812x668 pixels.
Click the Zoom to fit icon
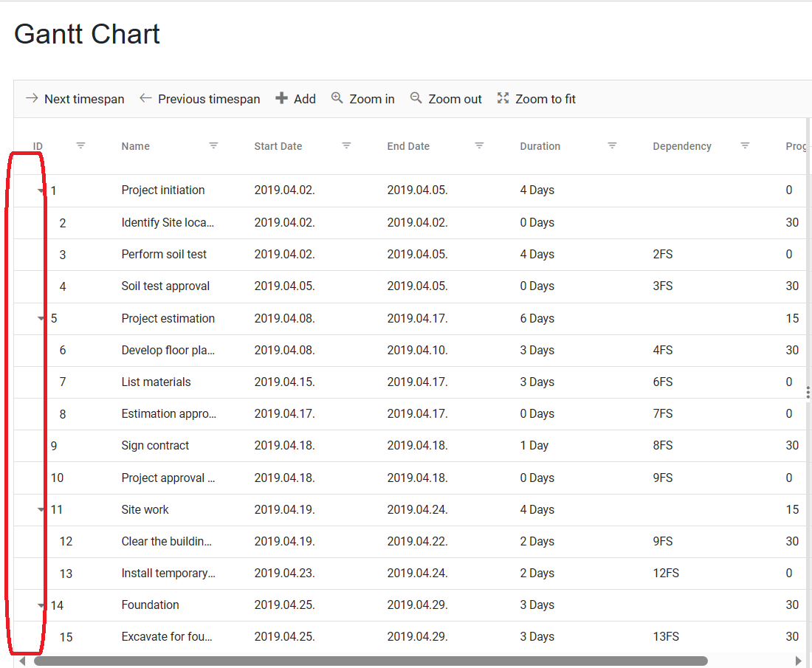(503, 98)
